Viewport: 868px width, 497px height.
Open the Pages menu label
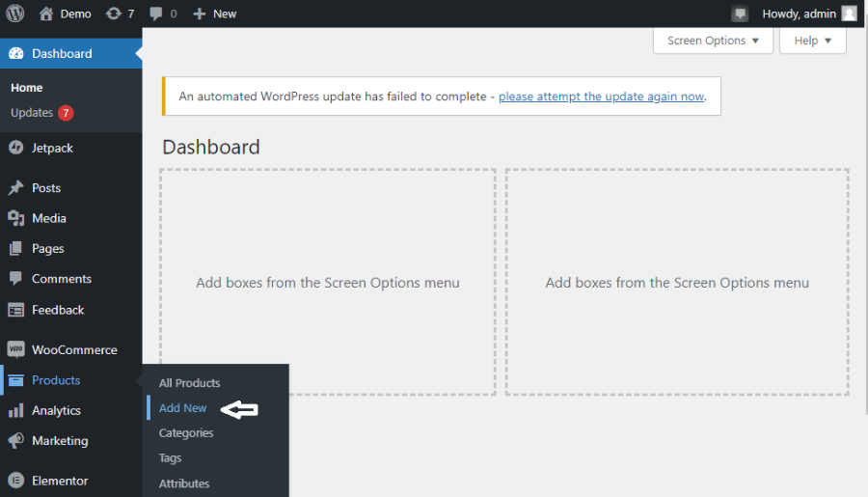[x=47, y=249]
